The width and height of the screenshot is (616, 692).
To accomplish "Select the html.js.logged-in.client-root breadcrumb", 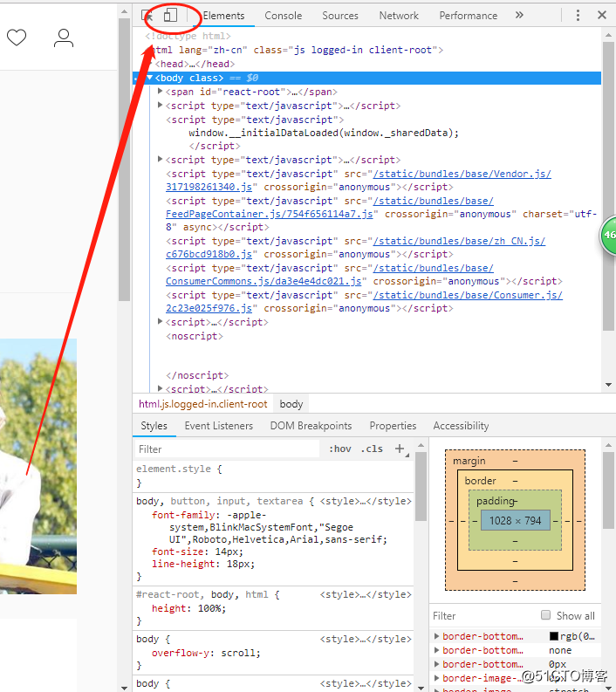I will tap(203, 404).
